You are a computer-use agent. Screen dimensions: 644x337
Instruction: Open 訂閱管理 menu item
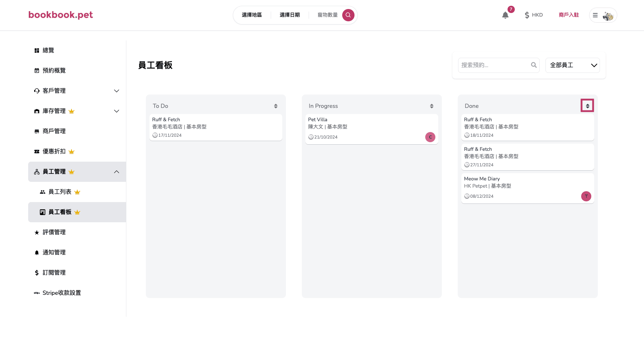(77, 273)
